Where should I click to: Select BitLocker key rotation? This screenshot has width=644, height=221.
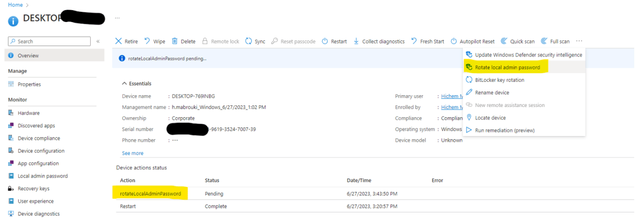point(524,80)
